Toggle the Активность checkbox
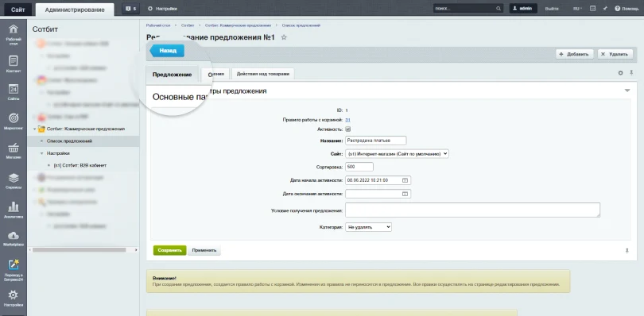 click(x=348, y=129)
